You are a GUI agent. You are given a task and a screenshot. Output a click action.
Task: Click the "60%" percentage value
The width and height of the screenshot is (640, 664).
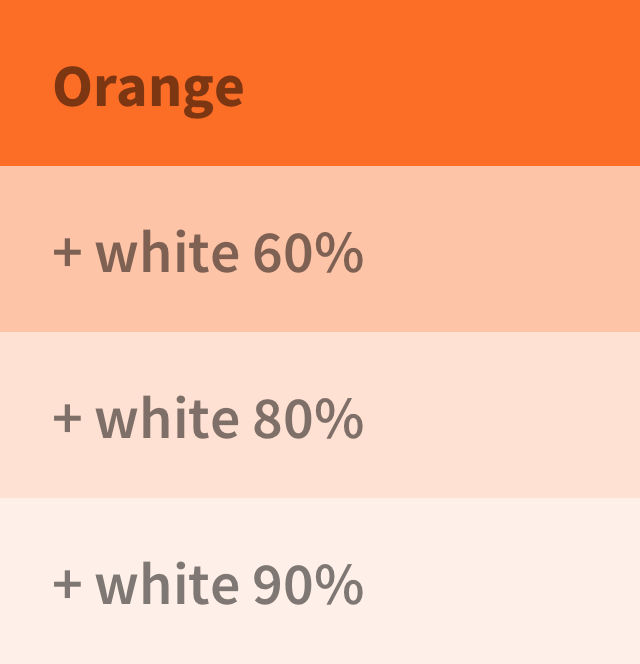(308, 253)
